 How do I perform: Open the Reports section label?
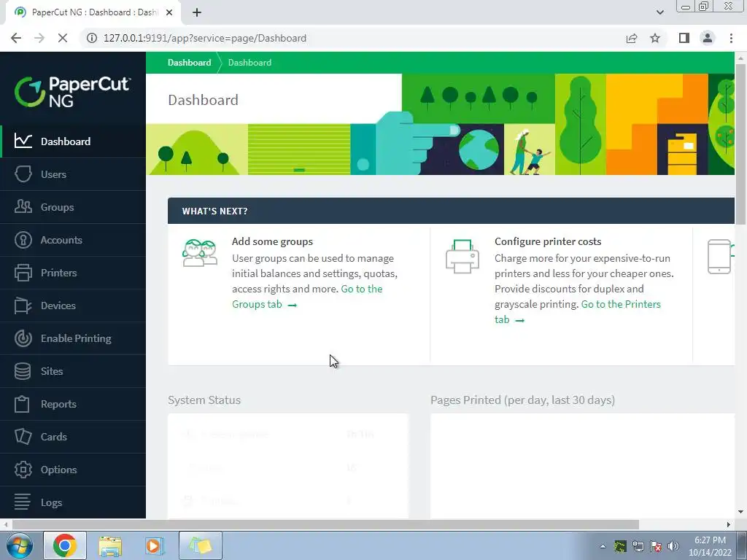click(58, 404)
